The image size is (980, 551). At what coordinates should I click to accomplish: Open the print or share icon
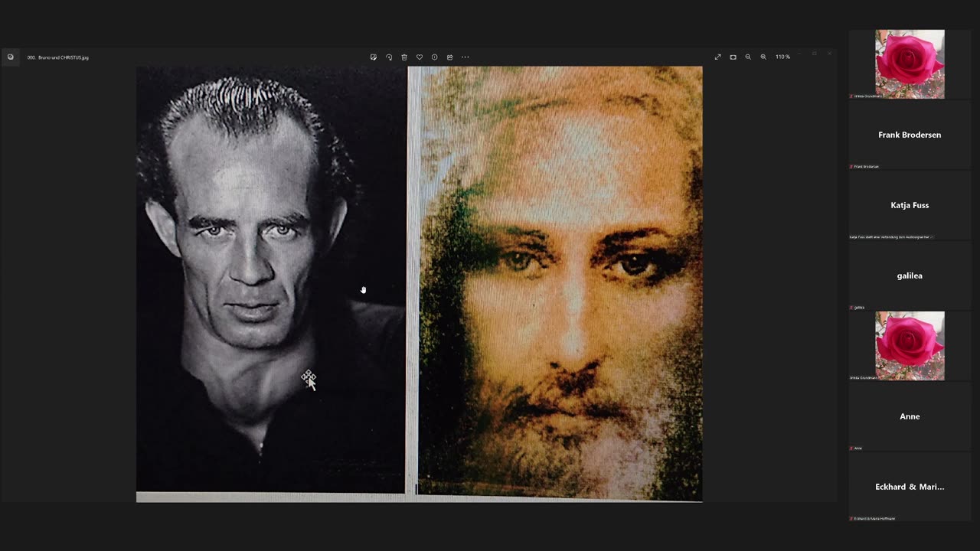[x=450, y=57]
